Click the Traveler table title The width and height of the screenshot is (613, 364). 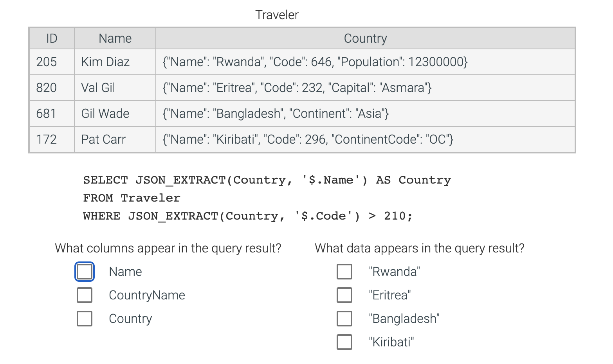(277, 14)
